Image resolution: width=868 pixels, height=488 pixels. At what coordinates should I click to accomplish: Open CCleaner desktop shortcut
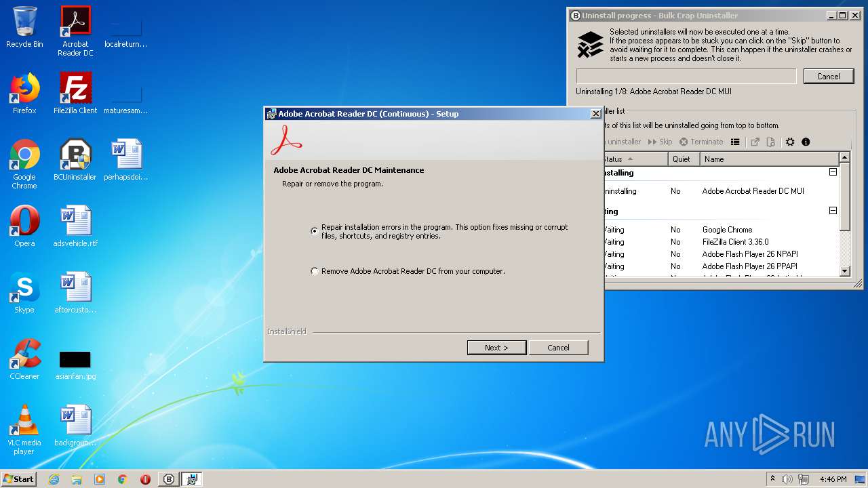[x=24, y=359]
